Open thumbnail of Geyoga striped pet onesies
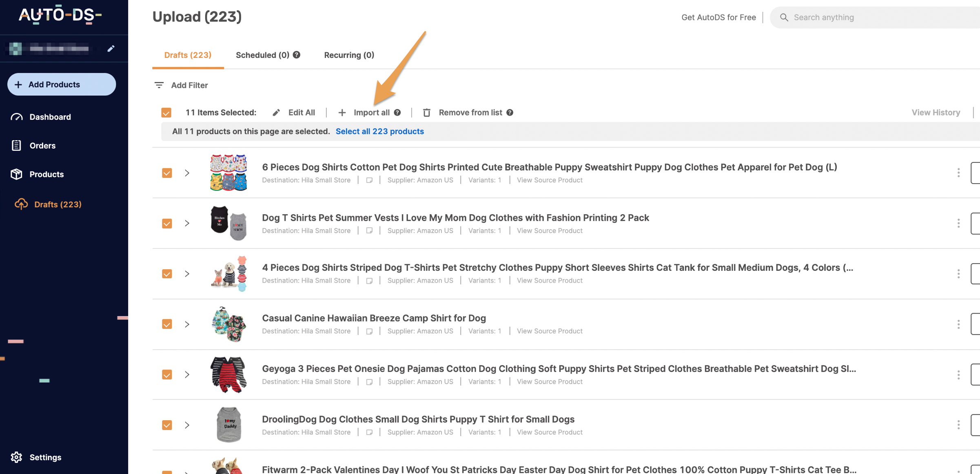This screenshot has width=980, height=474. coord(228,375)
